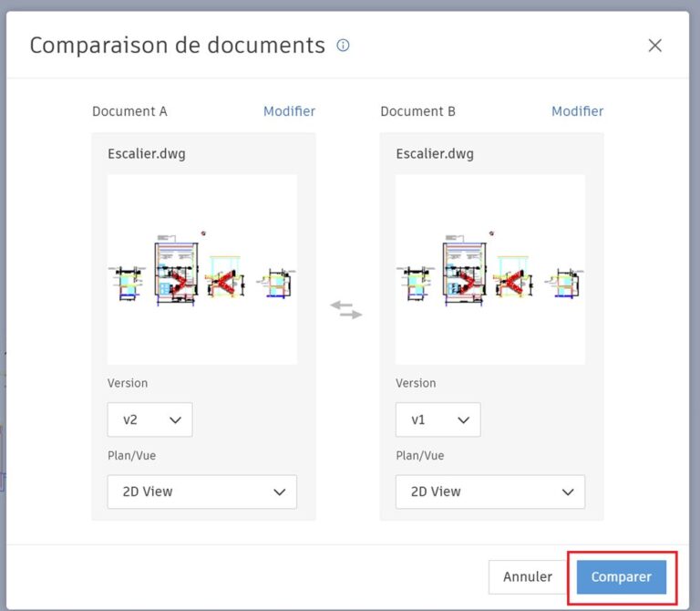Click the Comparaison de documents title text
Viewport: 700px width, 611px height.
(177, 45)
